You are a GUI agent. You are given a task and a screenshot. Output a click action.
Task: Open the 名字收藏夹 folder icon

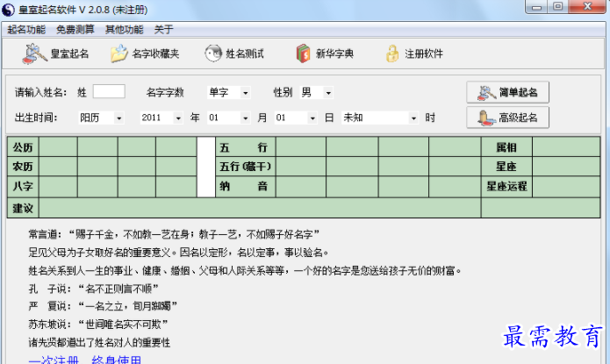118,54
